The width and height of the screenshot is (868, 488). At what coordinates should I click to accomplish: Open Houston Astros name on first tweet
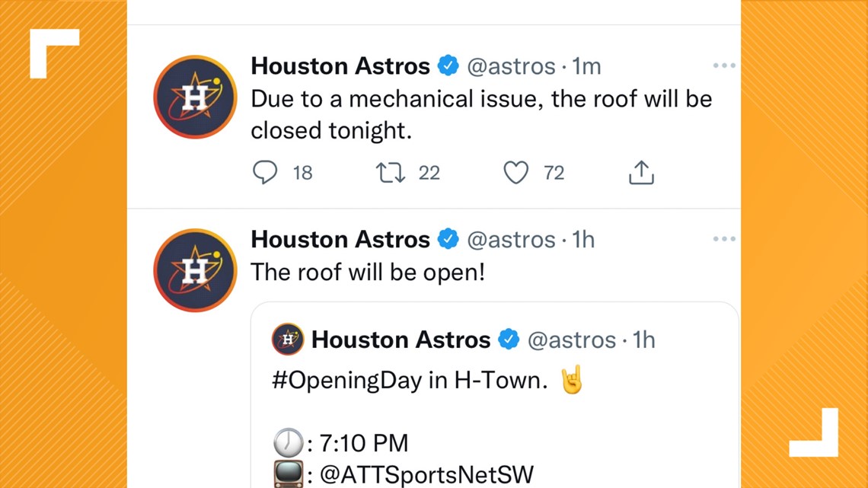(340, 65)
